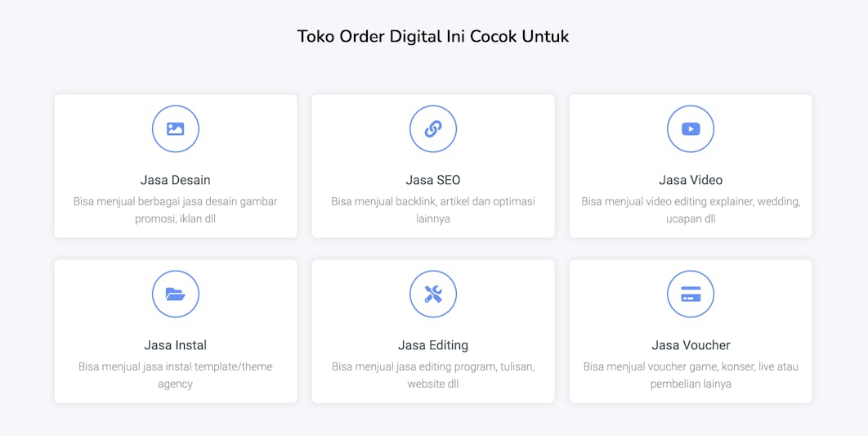Click the image icon for Jasa Desain
Screen dimensions: 868x436
[x=176, y=129]
